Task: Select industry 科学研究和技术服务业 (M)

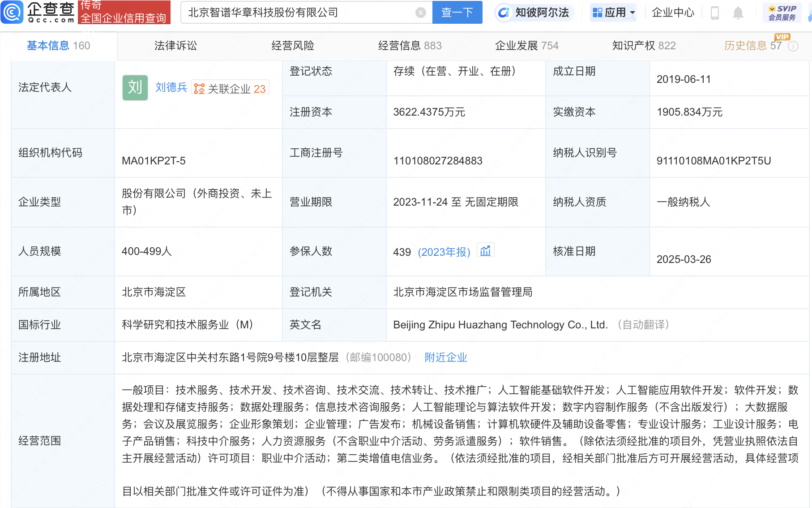Action: pos(188,325)
